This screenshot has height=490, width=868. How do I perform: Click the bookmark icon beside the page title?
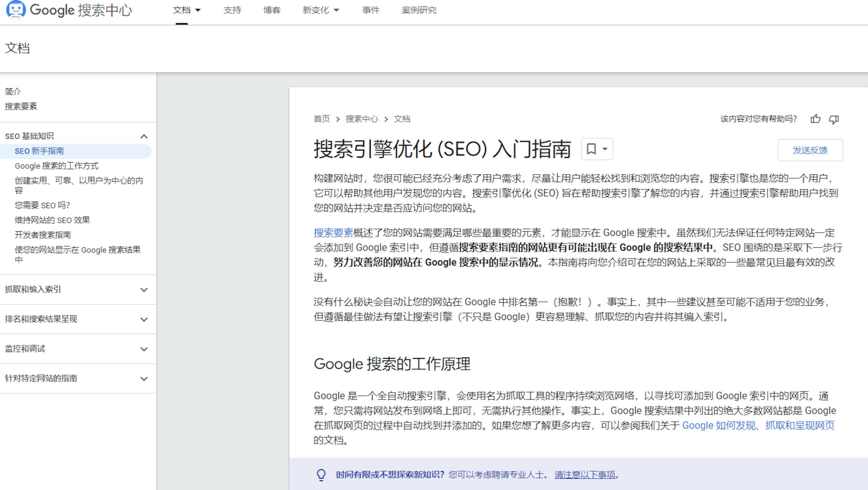click(591, 149)
